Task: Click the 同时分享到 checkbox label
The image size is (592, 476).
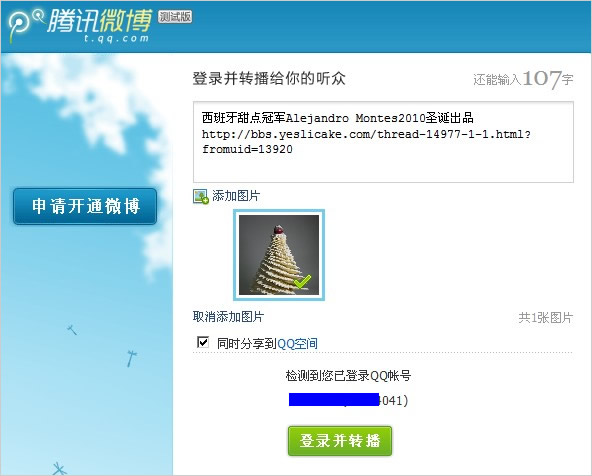Action: coord(247,344)
